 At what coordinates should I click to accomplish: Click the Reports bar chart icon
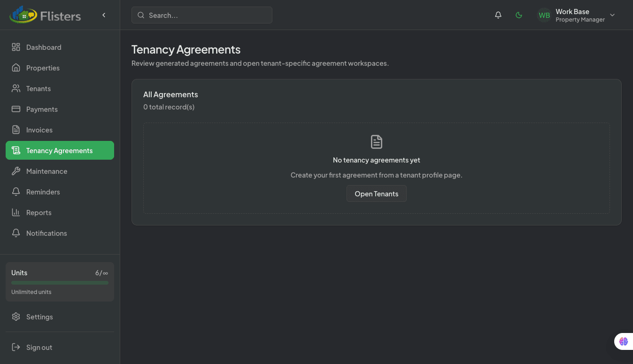pos(16,212)
